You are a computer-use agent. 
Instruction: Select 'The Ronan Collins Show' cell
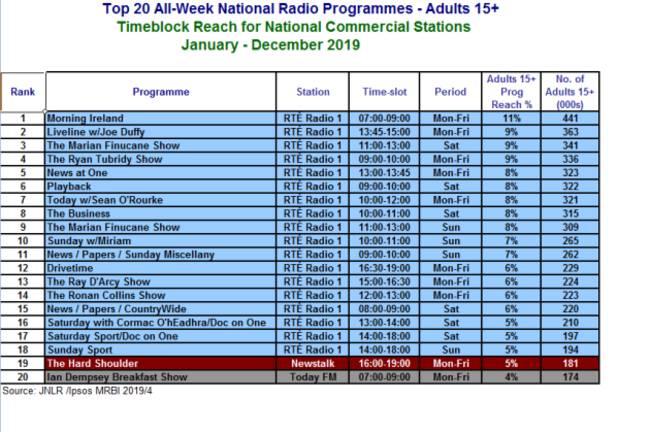click(x=161, y=296)
